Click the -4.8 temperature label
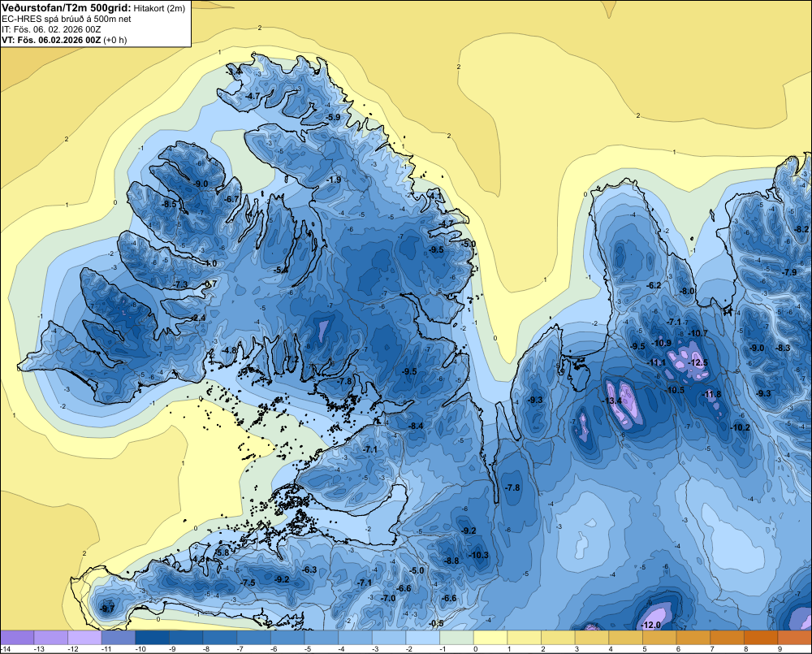The height and width of the screenshot is (654, 812). (x=229, y=350)
